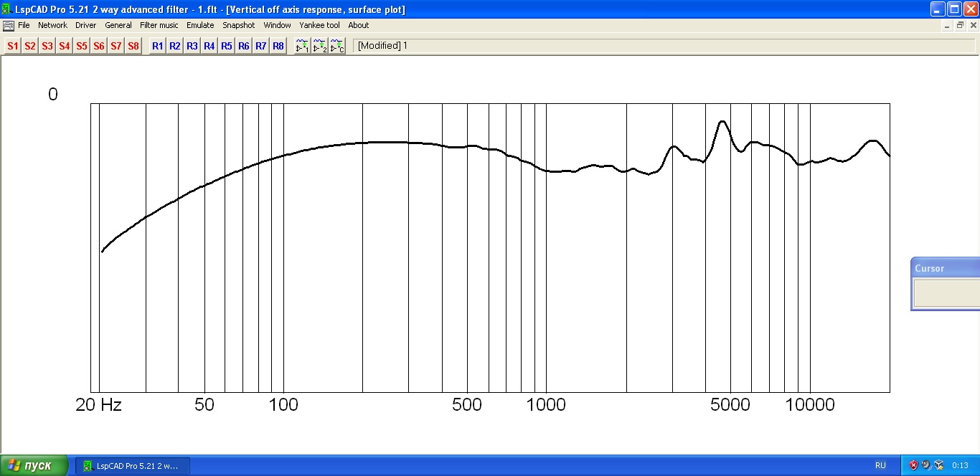Click the driver 1 filter icon

[303, 46]
